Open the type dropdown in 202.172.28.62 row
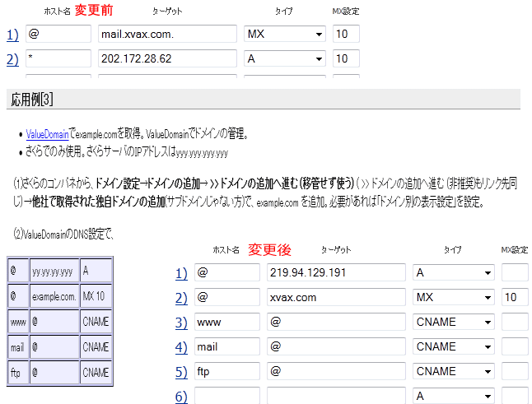The image size is (532, 404). (x=285, y=59)
